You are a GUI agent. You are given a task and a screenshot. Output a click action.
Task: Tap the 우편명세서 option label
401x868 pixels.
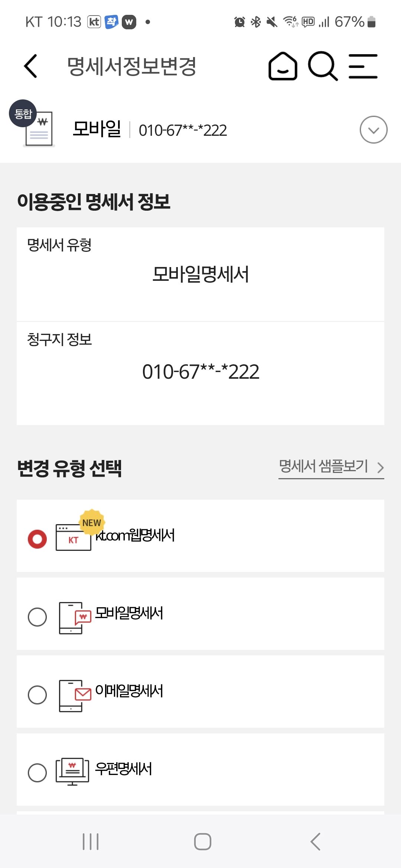124,769
